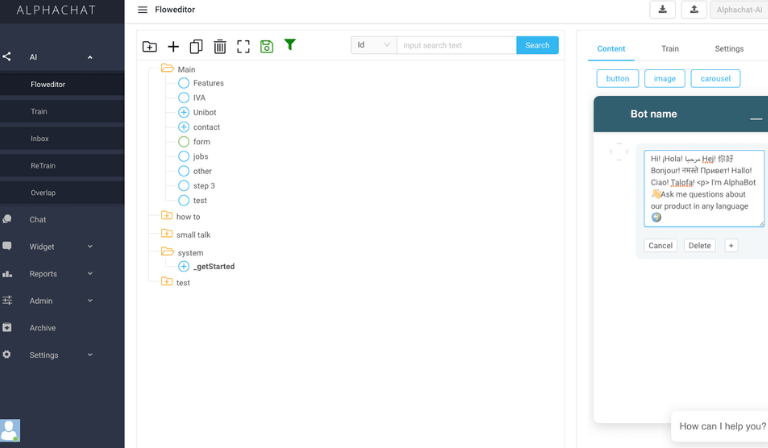Viewport: 768px width, 448px height.
Task: Select the test node under Main
Action: pyautogui.click(x=200, y=200)
